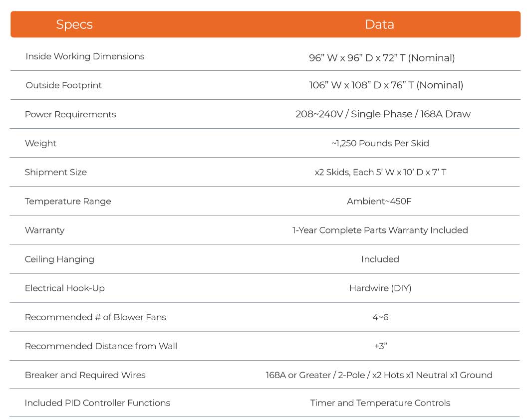Click the Data column header
This screenshot has width=531, height=420.
[379, 24]
